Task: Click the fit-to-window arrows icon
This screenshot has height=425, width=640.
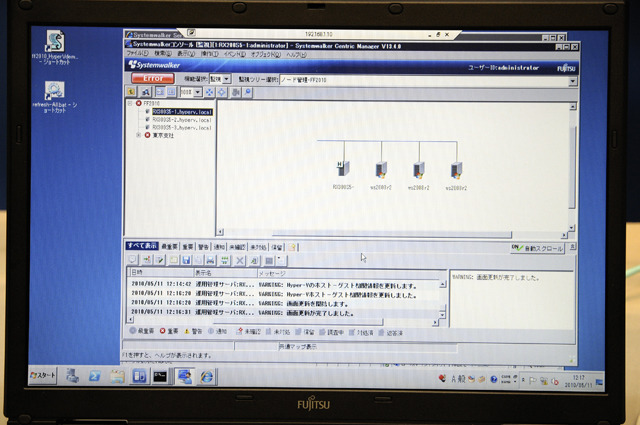Action: 209,92
